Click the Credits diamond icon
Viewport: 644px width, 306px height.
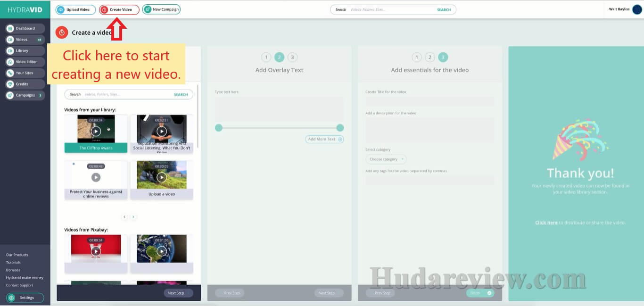[x=10, y=84]
